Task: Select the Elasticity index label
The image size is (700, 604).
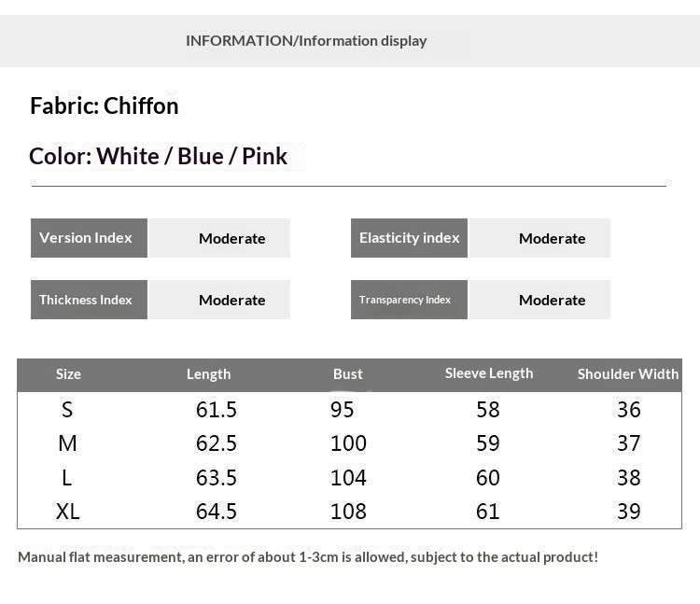Action: [409, 238]
